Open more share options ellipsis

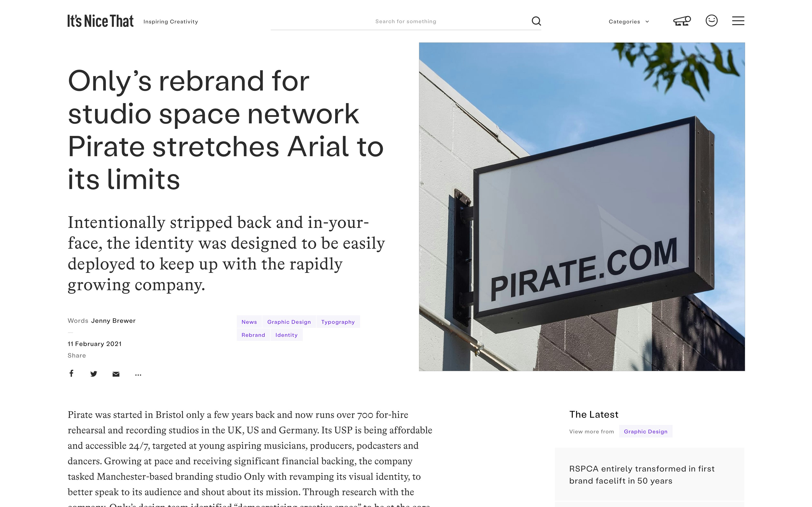coord(138,375)
